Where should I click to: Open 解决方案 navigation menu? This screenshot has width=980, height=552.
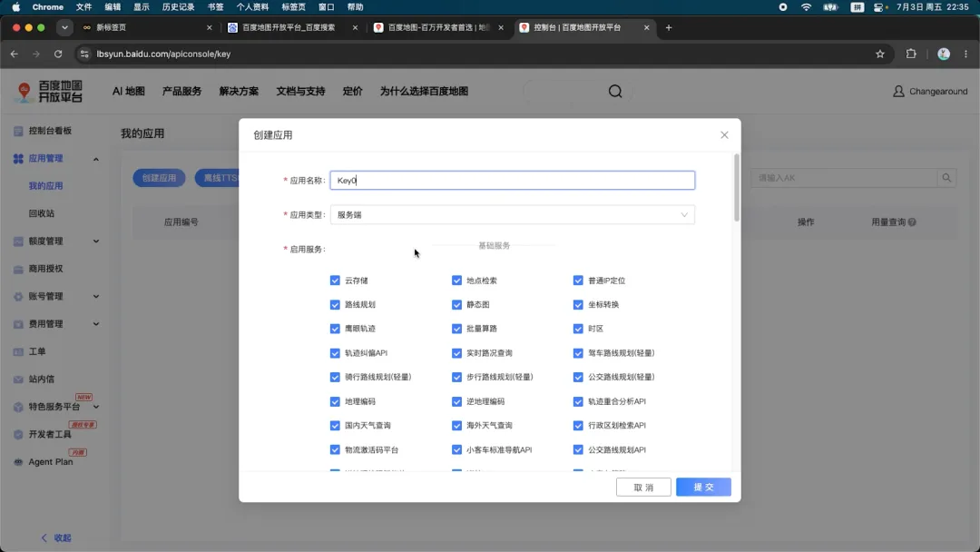coord(239,92)
